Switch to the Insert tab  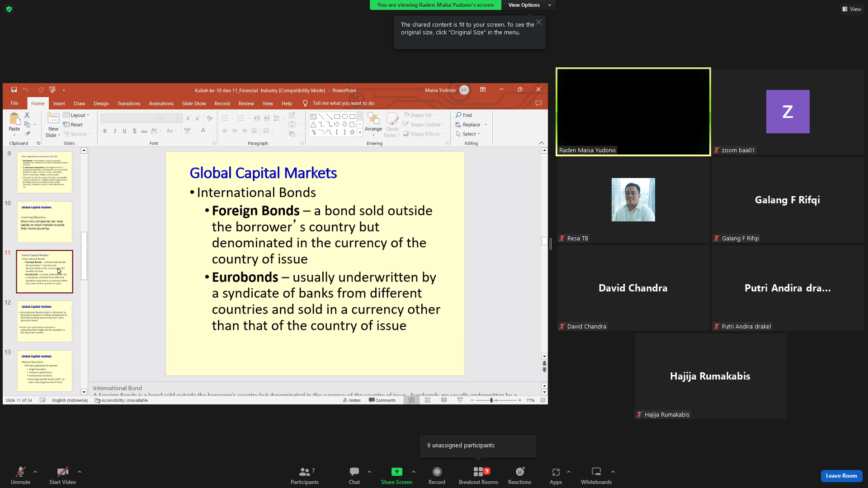(59, 103)
